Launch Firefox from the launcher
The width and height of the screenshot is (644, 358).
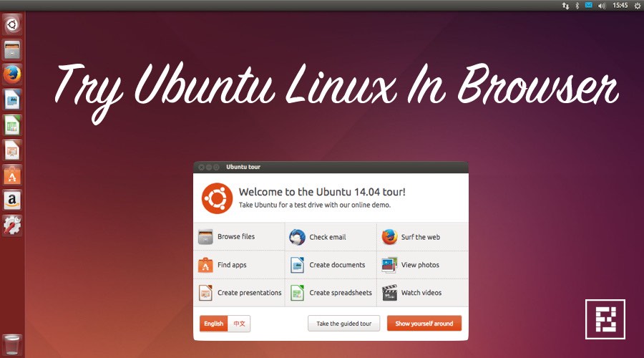12,74
